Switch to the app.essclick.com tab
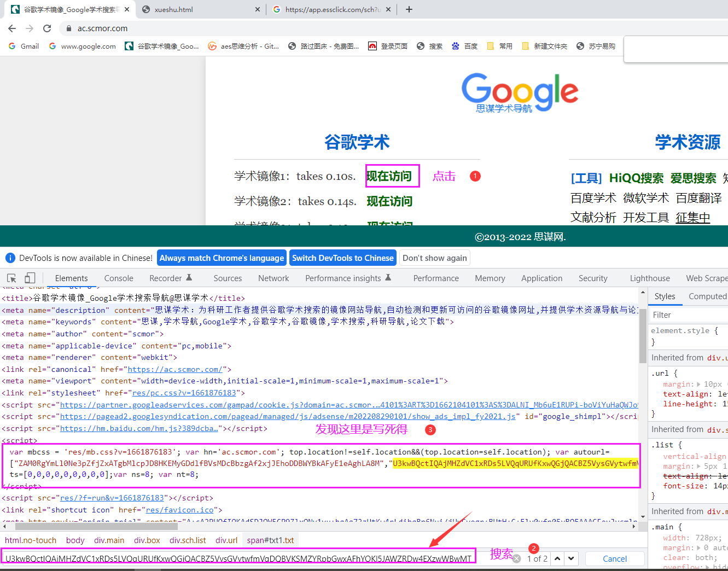Screen dimensions: 728x571 [x=332, y=9]
